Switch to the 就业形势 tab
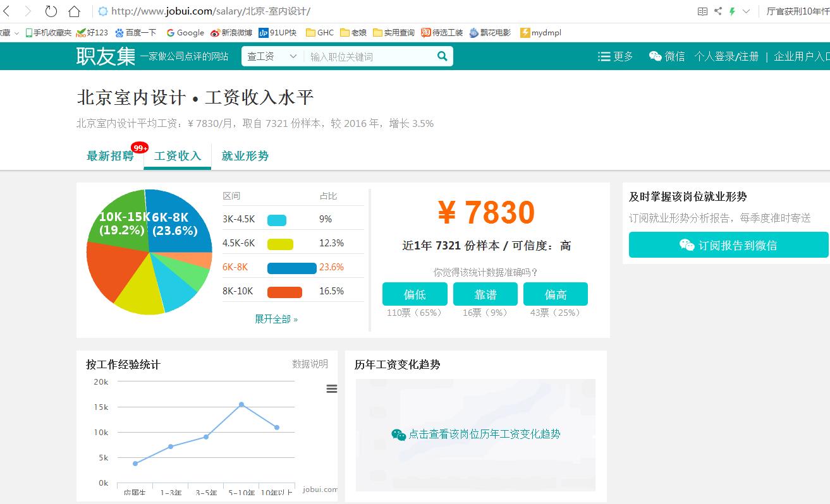This screenshot has width=830, height=504. (245, 156)
